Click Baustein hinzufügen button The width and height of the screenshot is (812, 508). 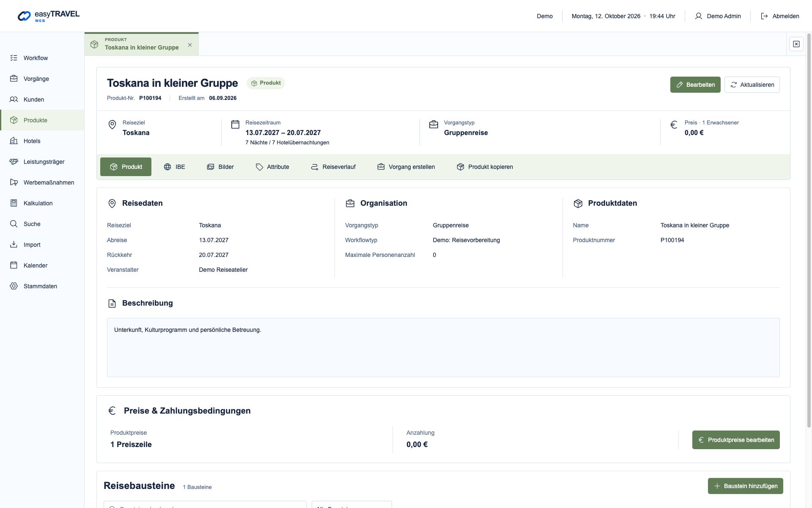746,486
